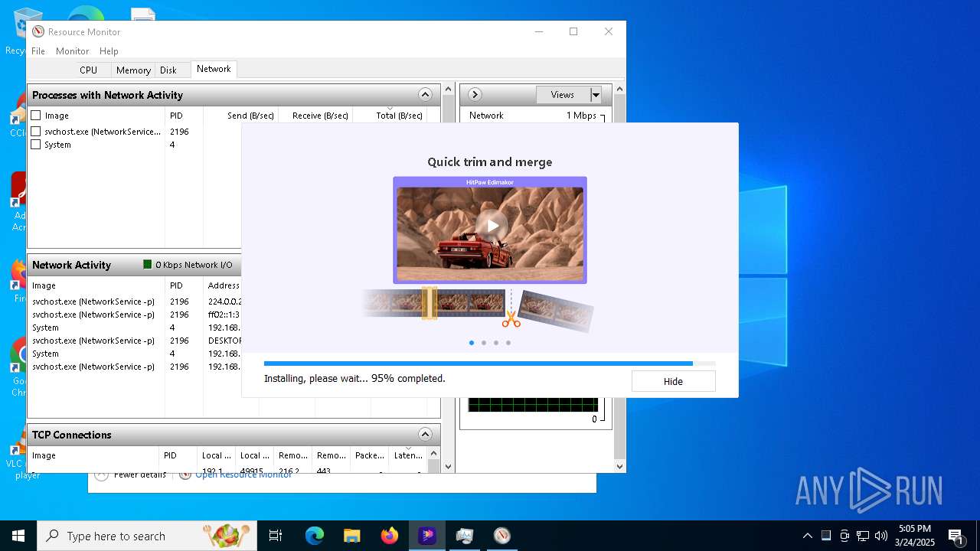This screenshot has width=980, height=551.
Task: Switch to Resource Monitor taskbar icon
Action: pos(502,536)
